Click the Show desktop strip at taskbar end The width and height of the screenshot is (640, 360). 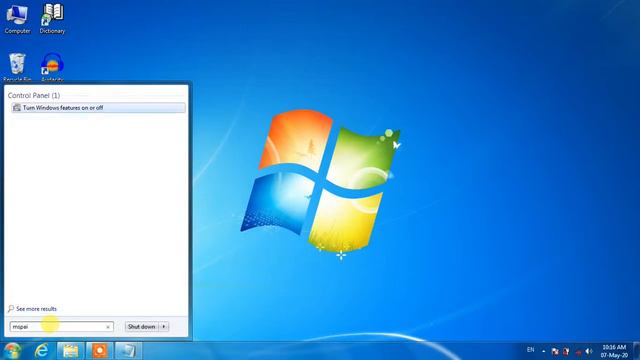tap(636, 351)
